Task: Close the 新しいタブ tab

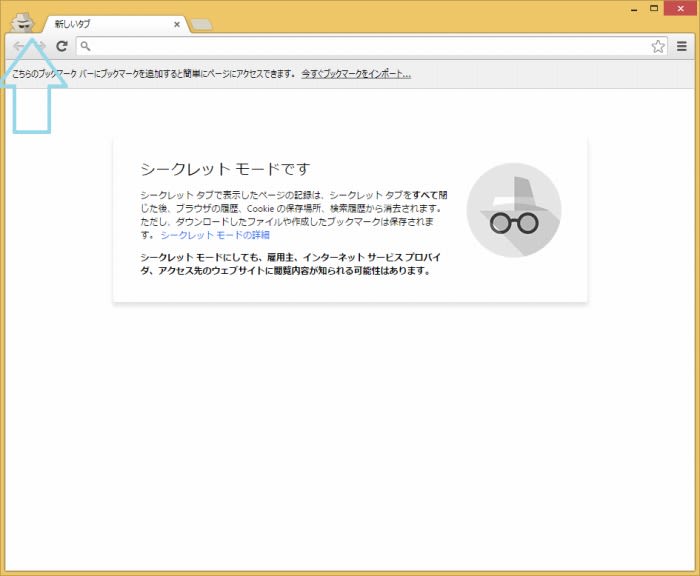Action: point(177,23)
